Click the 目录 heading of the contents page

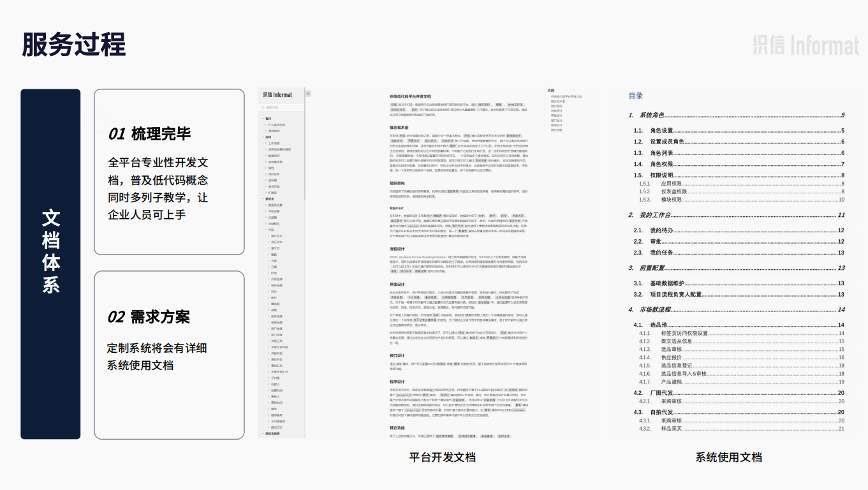(x=636, y=96)
